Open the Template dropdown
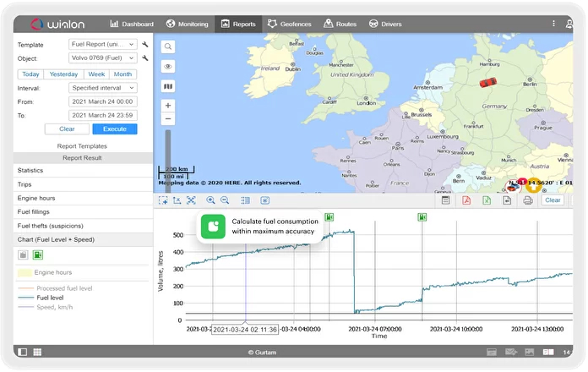 [x=102, y=43]
